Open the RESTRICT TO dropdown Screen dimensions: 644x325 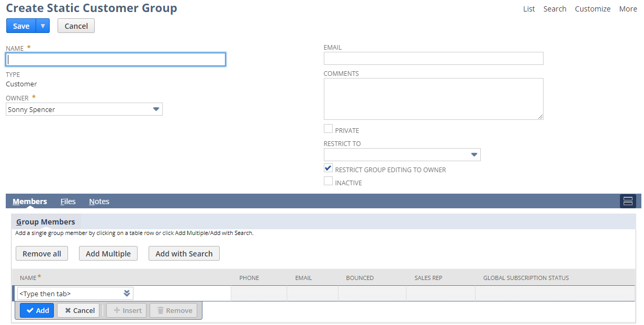[474, 154]
